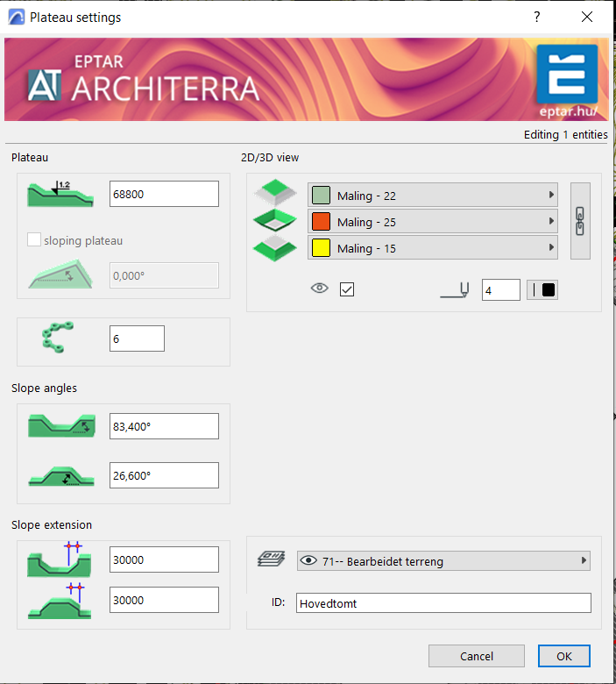Click the cut slope angle icon

point(60,426)
